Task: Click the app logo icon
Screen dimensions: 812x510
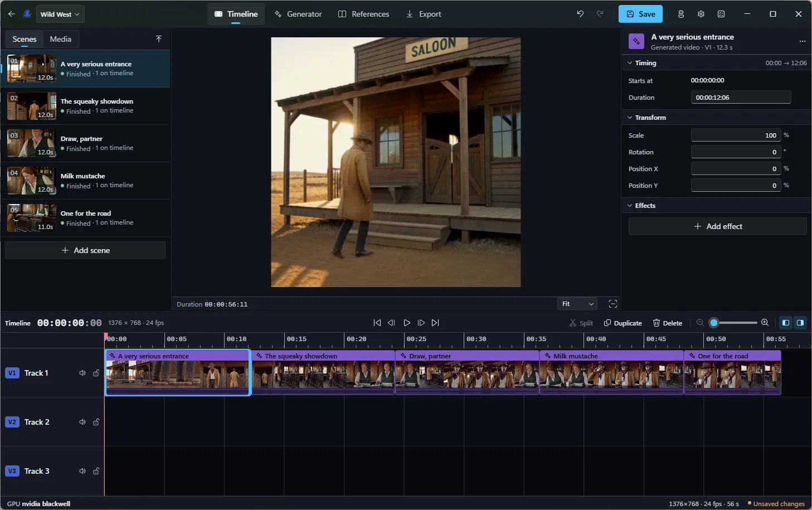Action: 27,14
